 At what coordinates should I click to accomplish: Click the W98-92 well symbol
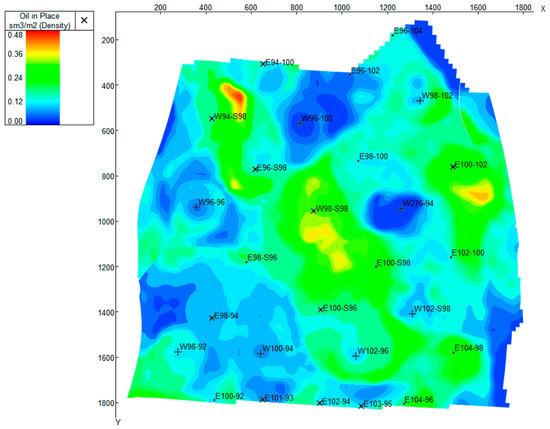point(178,351)
